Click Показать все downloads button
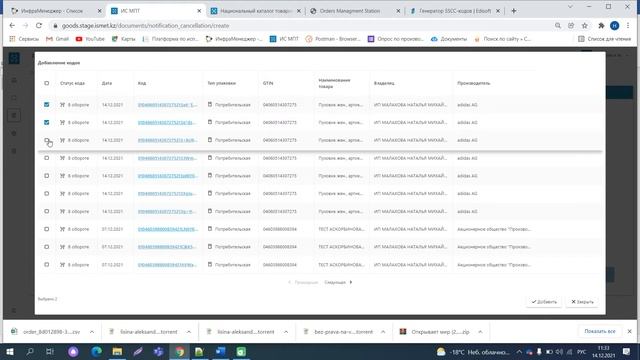The width and height of the screenshot is (640, 360). point(600,331)
